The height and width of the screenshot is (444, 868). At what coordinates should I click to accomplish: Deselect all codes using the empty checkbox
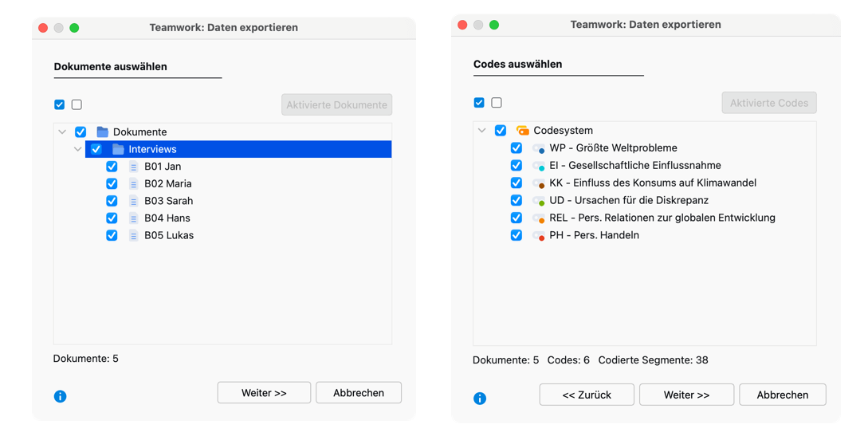(497, 103)
